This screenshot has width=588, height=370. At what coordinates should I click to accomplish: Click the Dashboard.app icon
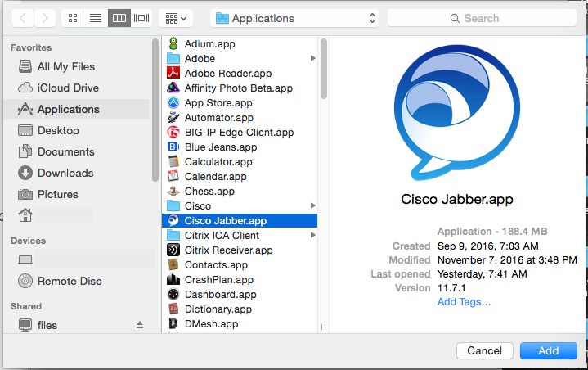tap(173, 294)
